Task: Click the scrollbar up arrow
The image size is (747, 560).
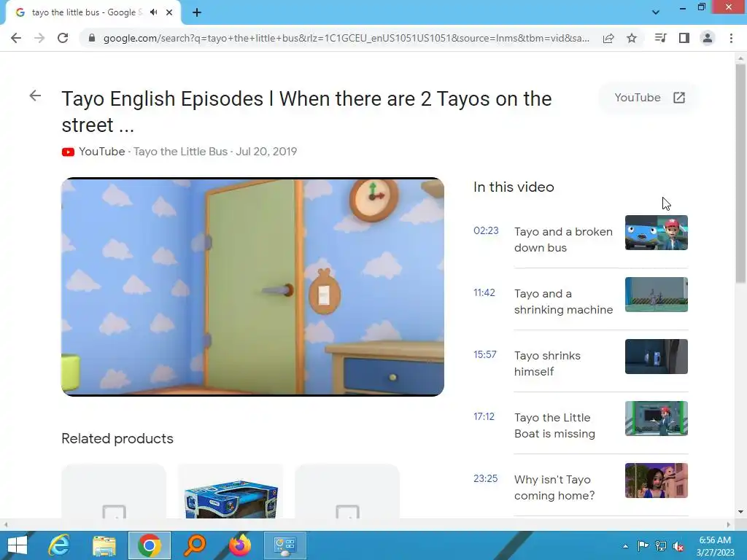Action: [740, 57]
